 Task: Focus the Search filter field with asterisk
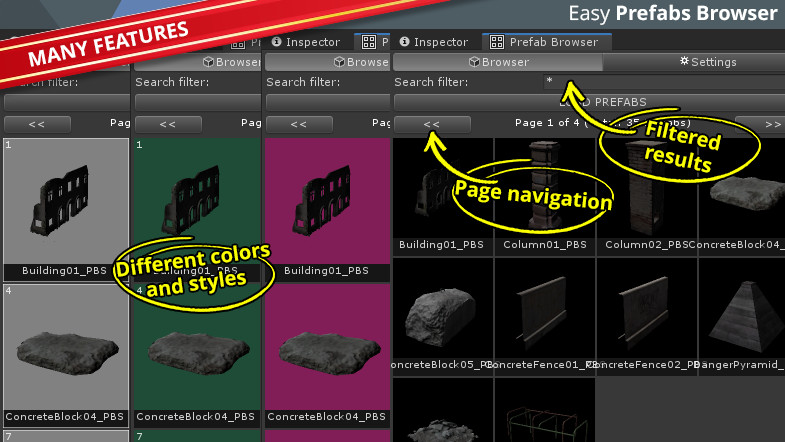[664, 82]
